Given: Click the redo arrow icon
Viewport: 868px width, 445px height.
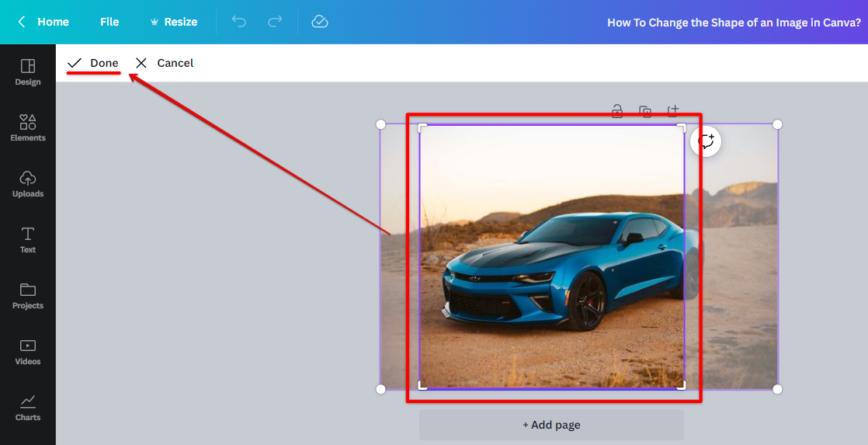Looking at the screenshot, I should pos(275,22).
